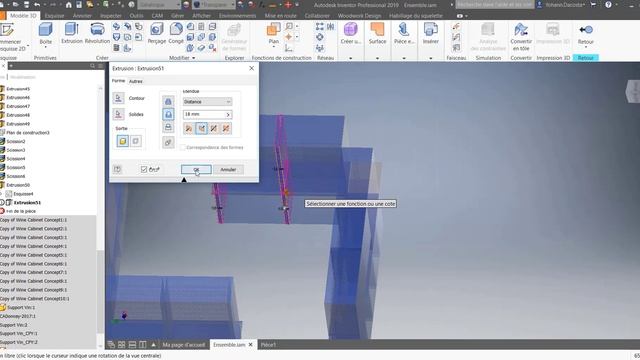Click the Surface ribbon tool
640x360 pixels.
(x=377, y=33)
